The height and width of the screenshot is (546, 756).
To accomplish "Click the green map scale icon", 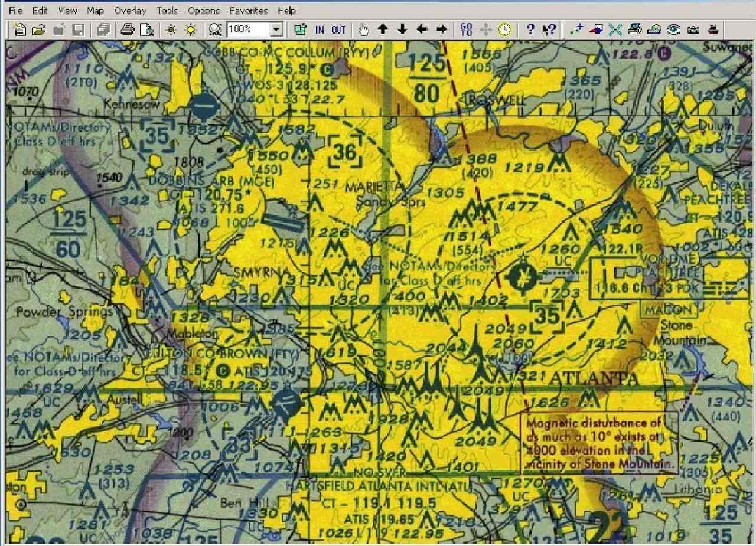I will (x=300, y=30).
